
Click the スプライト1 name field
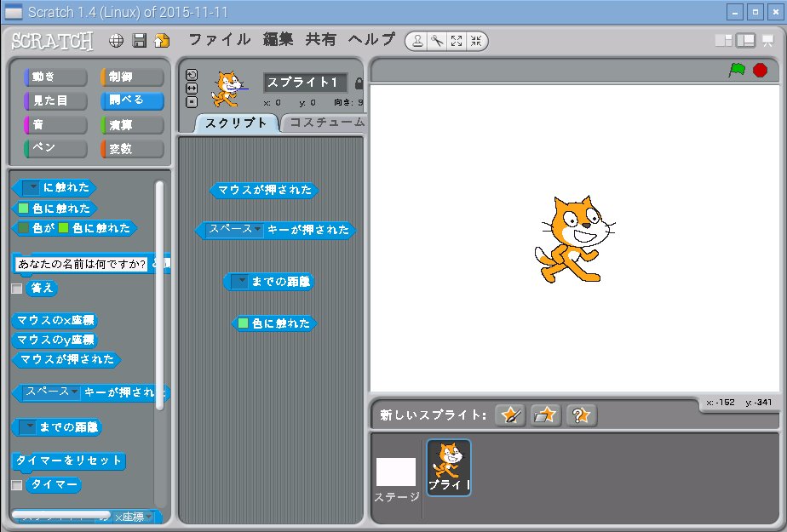[x=305, y=83]
